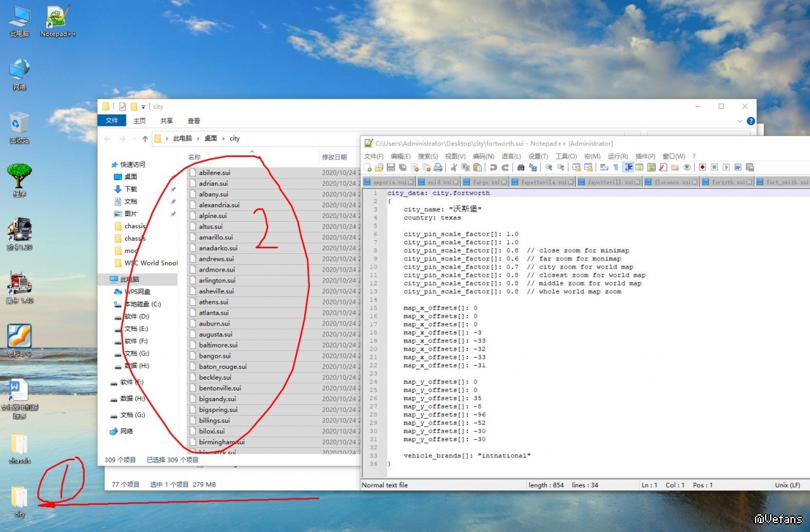Click the New file icon in Notepad++

point(367,167)
